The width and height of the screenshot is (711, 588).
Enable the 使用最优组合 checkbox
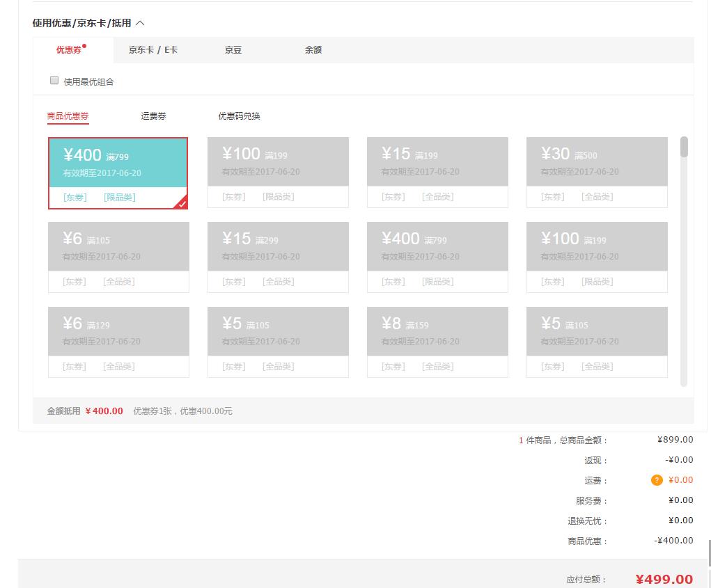click(x=54, y=80)
